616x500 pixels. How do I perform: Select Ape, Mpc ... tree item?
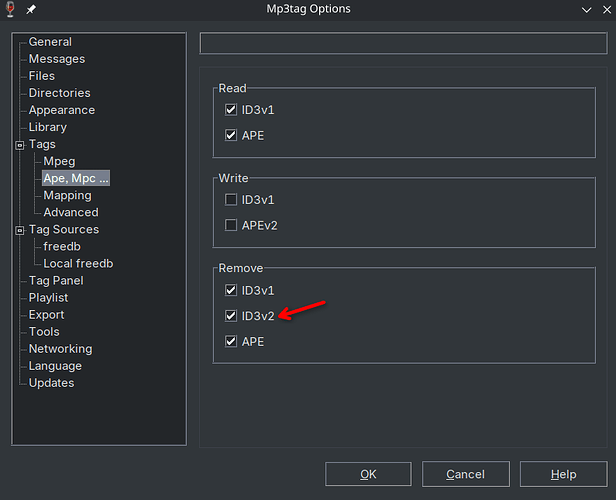(76, 178)
